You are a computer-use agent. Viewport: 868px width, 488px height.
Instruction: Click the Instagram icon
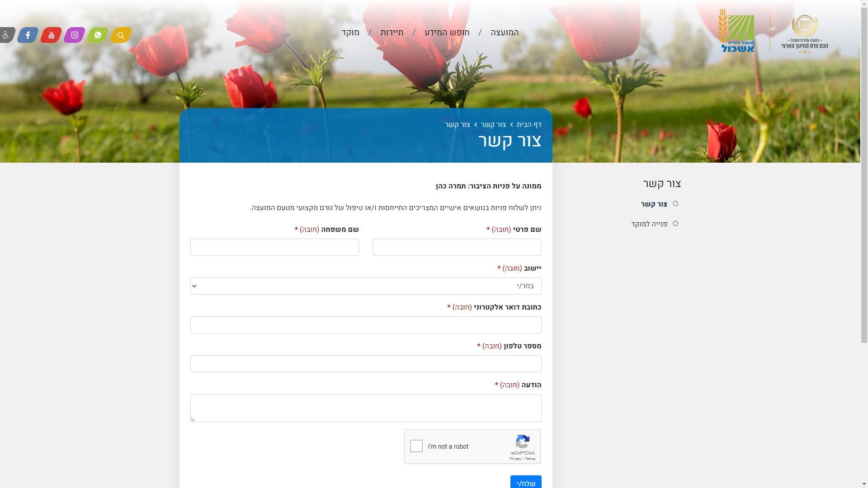pos(75,35)
